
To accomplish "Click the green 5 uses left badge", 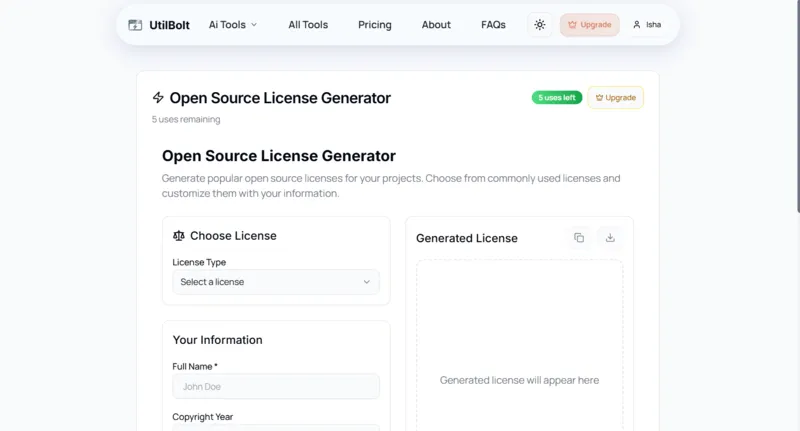I will tap(557, 97).
